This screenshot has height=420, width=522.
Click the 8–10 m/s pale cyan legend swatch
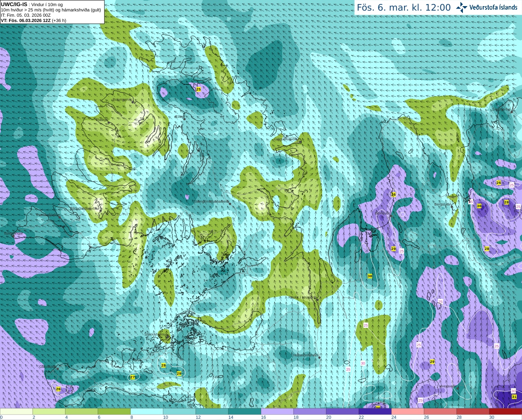click(x=147, y=411)
